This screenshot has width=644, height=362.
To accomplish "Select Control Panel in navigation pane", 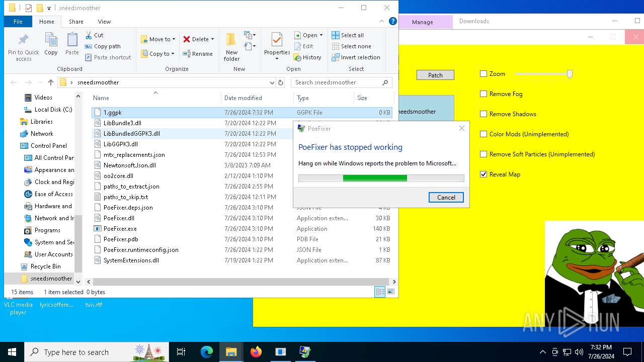I will [49, 146].
